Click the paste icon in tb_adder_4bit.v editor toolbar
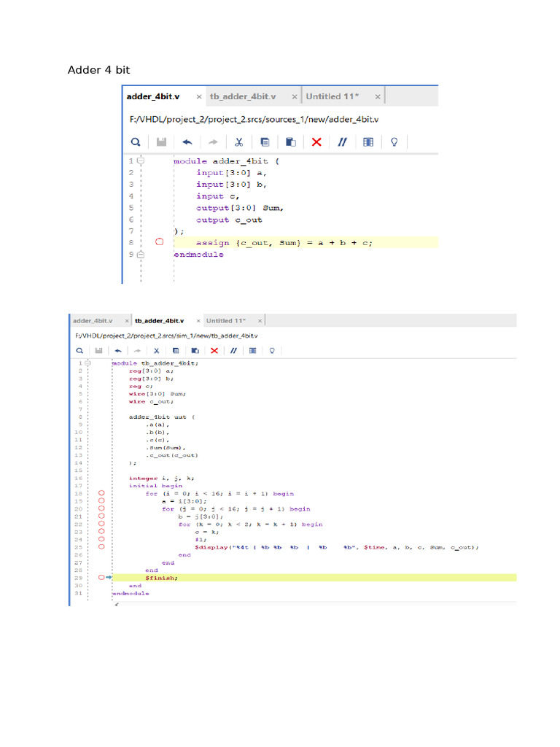 pos(195,351)
